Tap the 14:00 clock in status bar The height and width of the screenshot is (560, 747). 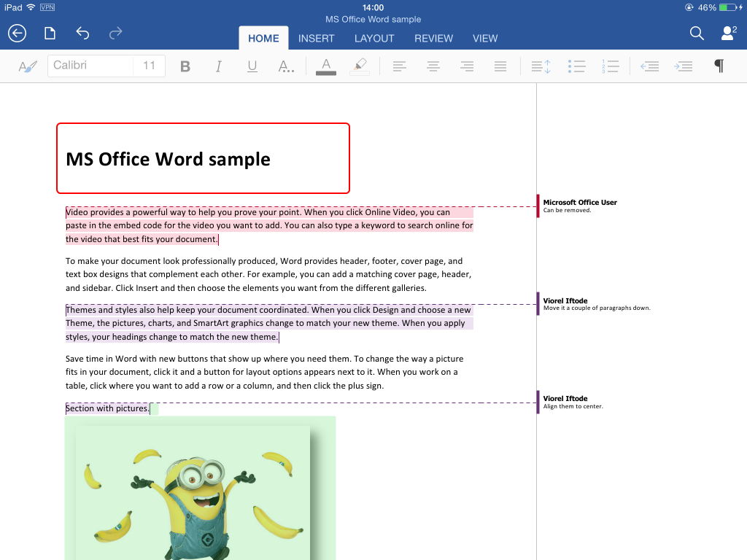point(373,7)
